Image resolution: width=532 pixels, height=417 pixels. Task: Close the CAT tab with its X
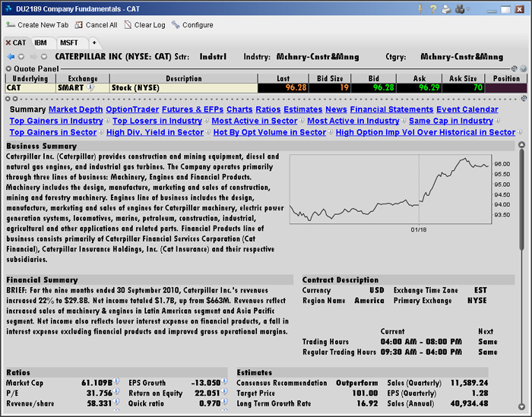(8, 43)
